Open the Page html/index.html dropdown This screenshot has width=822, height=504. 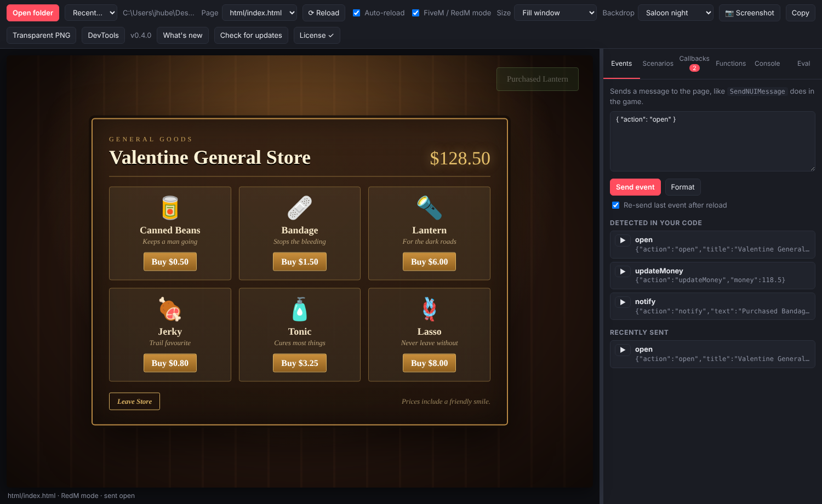click(259, 13)
